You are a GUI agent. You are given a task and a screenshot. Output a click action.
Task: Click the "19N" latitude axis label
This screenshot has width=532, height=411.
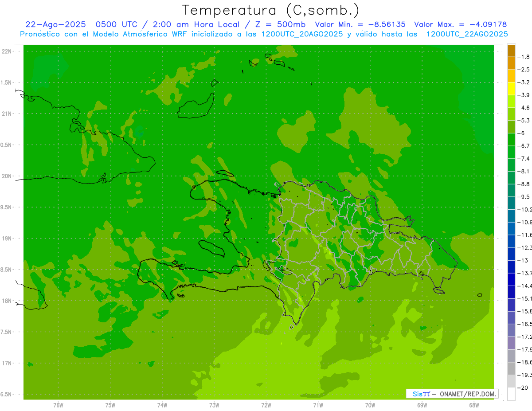pos(7,239)
